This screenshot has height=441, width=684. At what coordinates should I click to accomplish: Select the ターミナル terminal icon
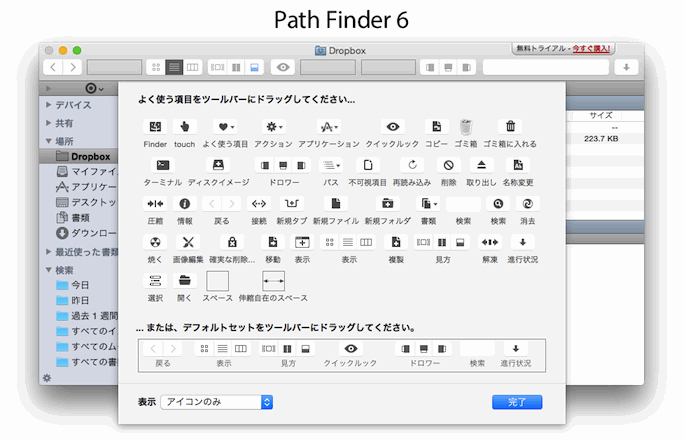pyautogui.click(x=163, y=165)
